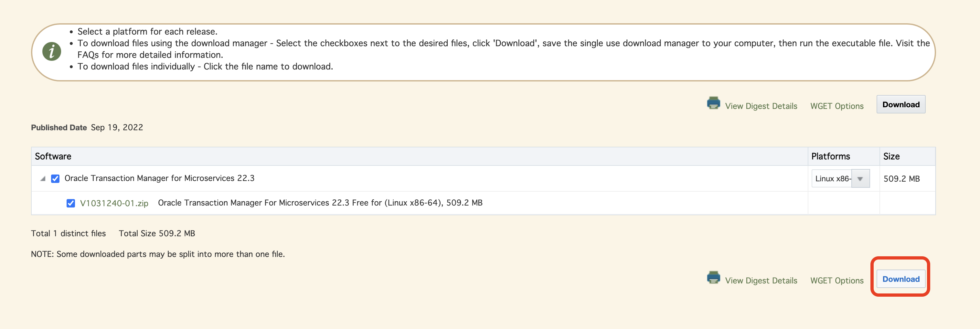
Task: Click the printer icon below the file list
Action: tap(713, 278)
